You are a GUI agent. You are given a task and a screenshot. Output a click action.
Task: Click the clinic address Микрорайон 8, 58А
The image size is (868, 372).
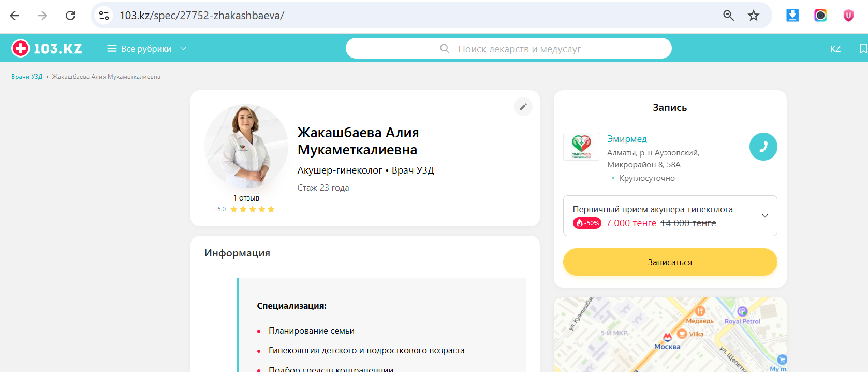644,165
